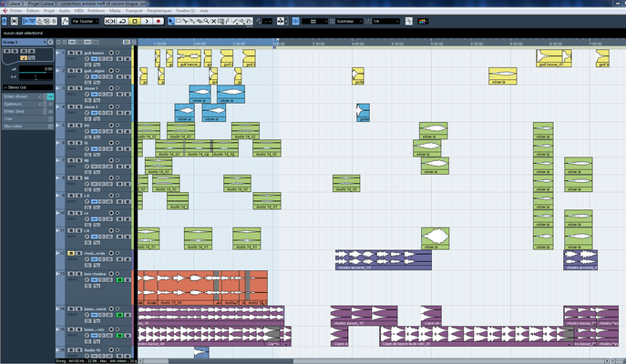The width and height of the screenshot is (626, 364).
Task: Click the edit channel settings button beside Group 1
Action: point(51,42)
